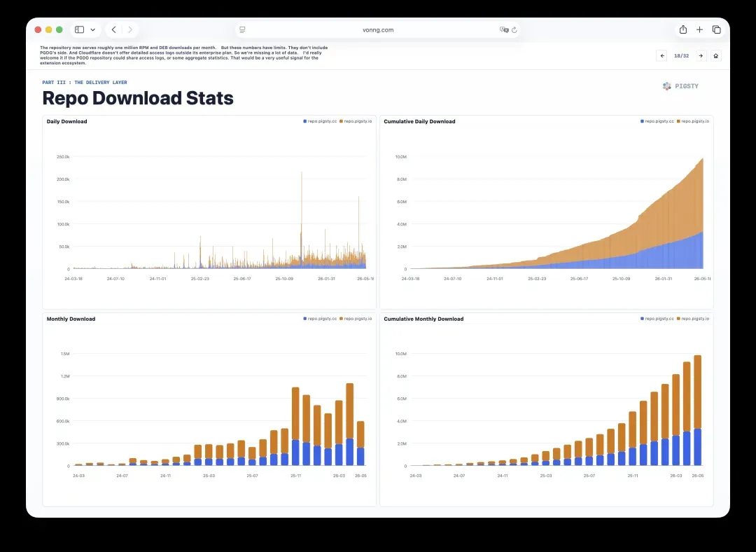Click the 26-03 label in Cumulative Monthly Download
Screen dimensions: 756x552
coord(676,476)
